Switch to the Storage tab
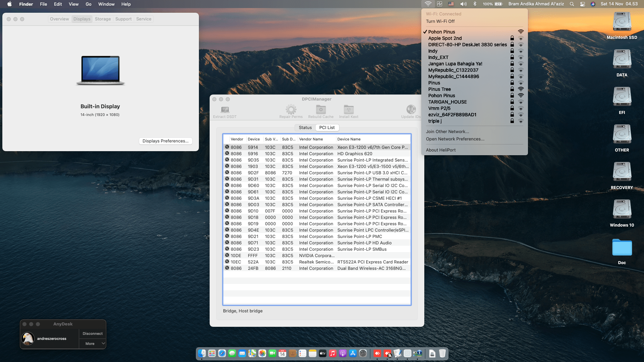Image resolution: width=644 pixels, height=362 pixels. [103, 19]
